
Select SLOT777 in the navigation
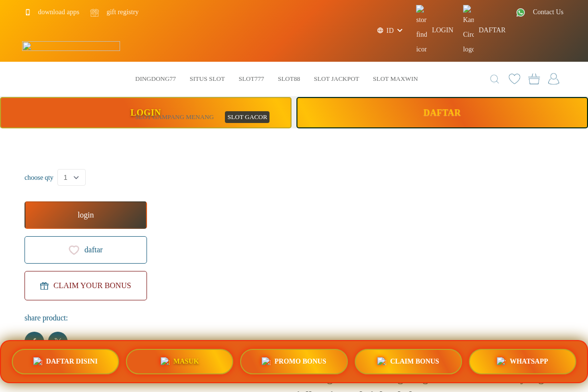click(251, 79)
